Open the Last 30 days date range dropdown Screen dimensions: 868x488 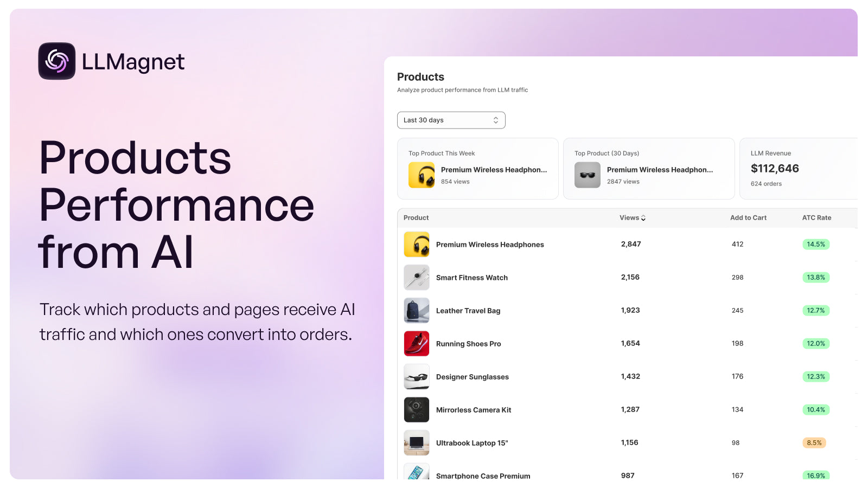coord(451,120)
